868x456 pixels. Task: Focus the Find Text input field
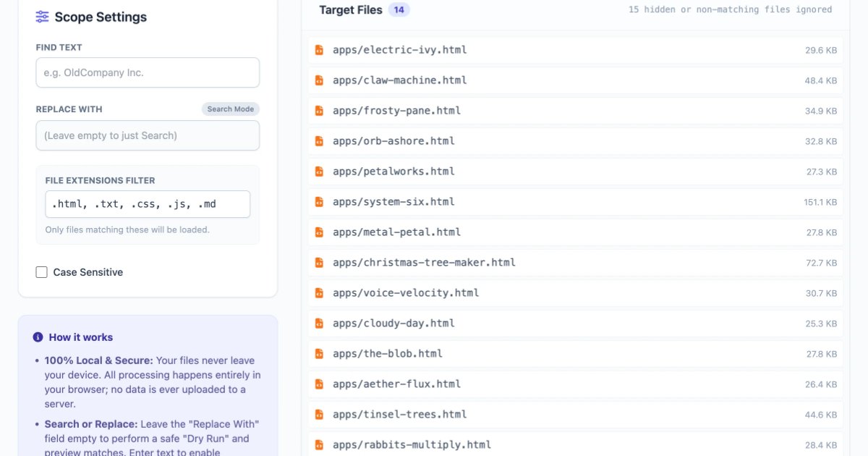click(148, 72)
